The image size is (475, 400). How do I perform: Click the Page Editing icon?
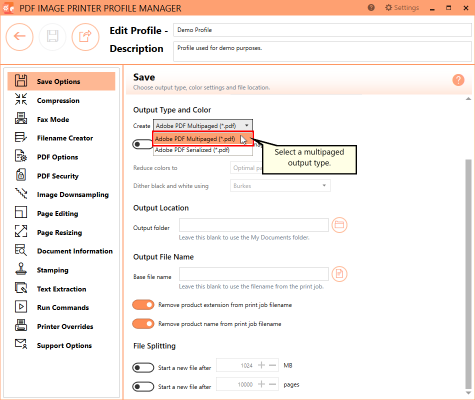(21, 213)
